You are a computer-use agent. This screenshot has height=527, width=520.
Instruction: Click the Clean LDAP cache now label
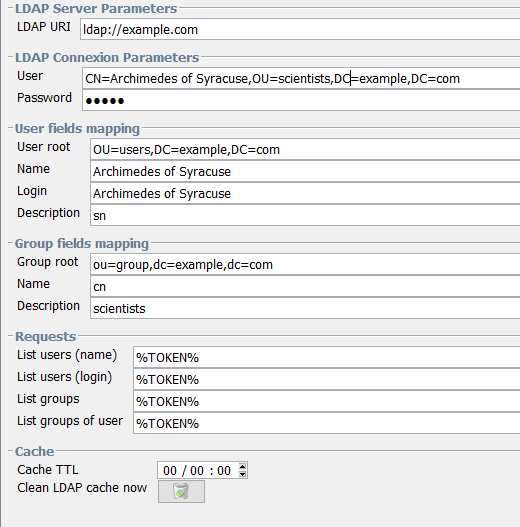coord(82,487)
